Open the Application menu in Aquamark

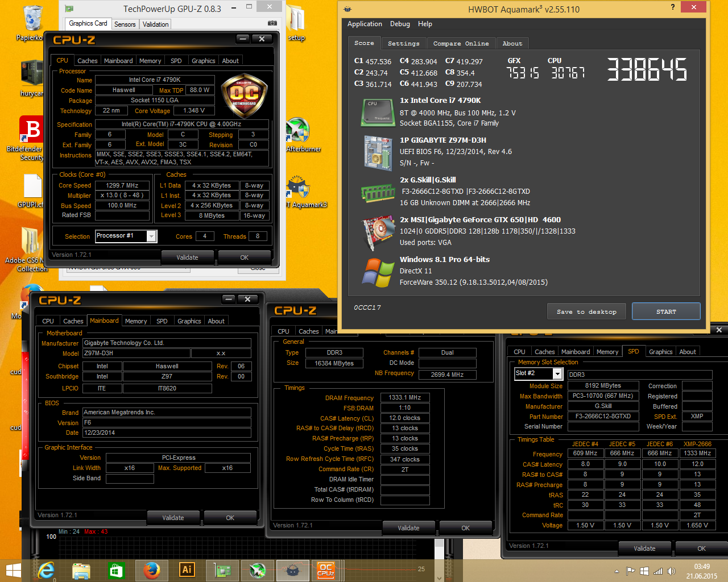365,24
